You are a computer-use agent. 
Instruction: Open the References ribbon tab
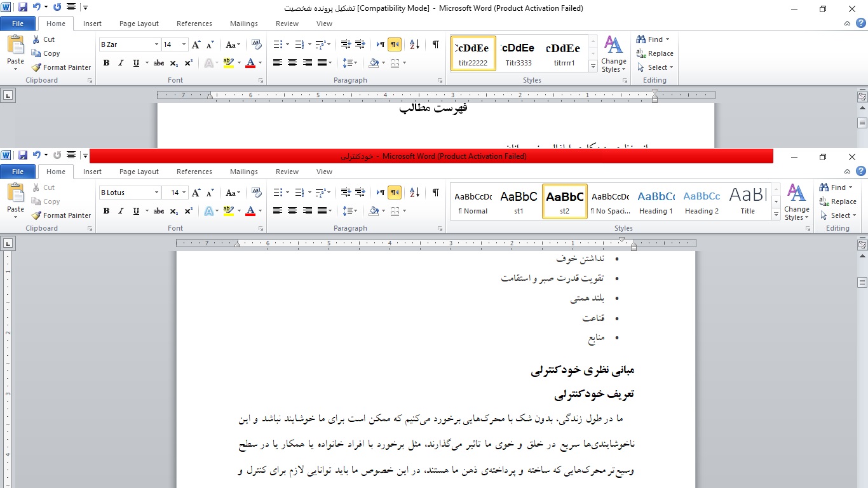pos(194,172)
